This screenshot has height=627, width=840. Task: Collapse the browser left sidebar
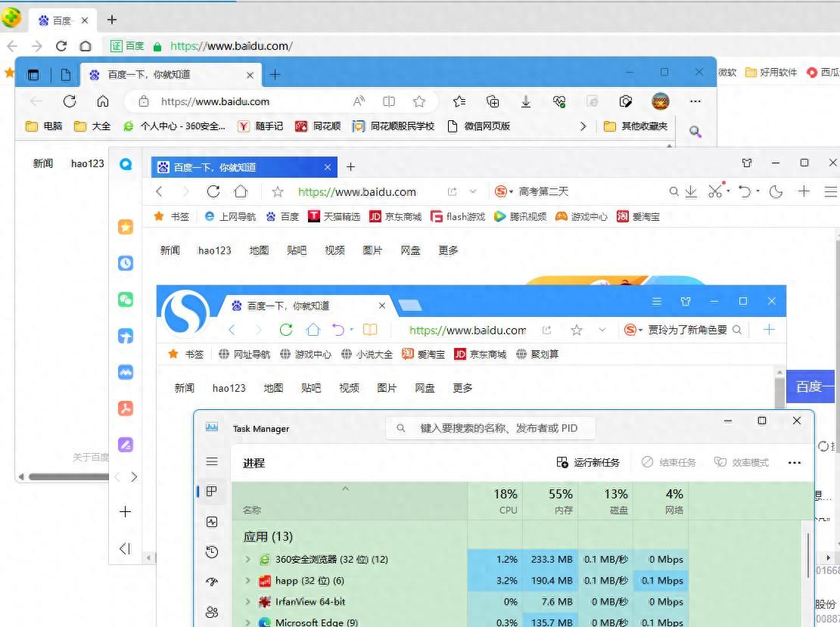point(125,548)
